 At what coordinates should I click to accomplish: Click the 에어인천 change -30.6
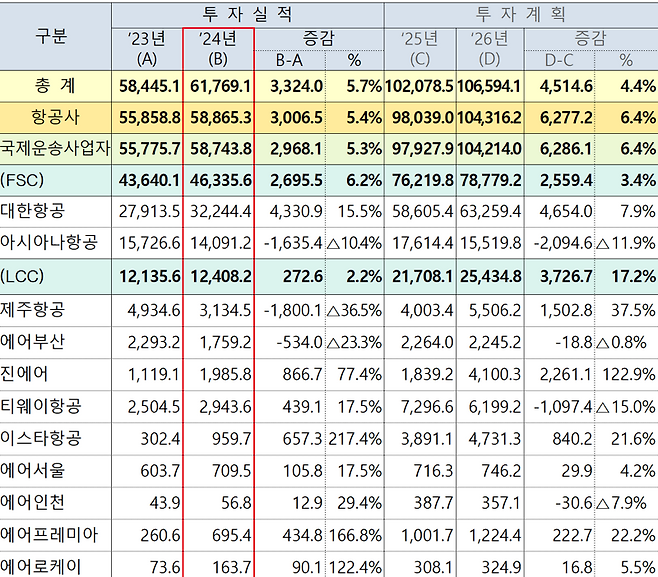coord(573,503)
